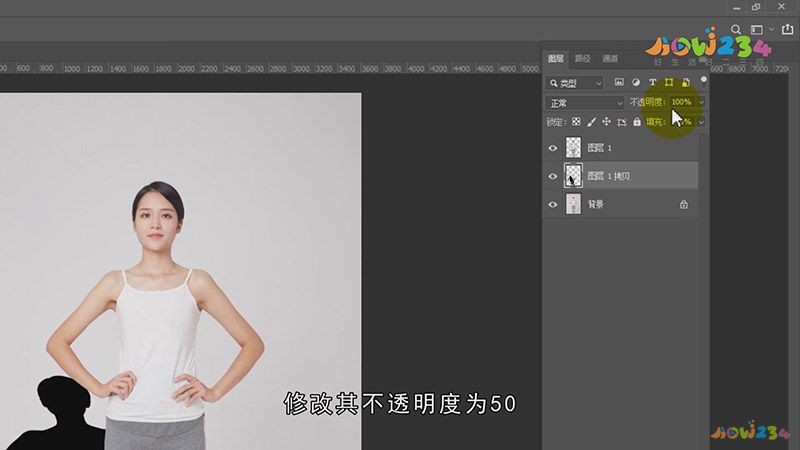Toggle lock transparent pixels icon
800x450 pixels.
point(576,121)
